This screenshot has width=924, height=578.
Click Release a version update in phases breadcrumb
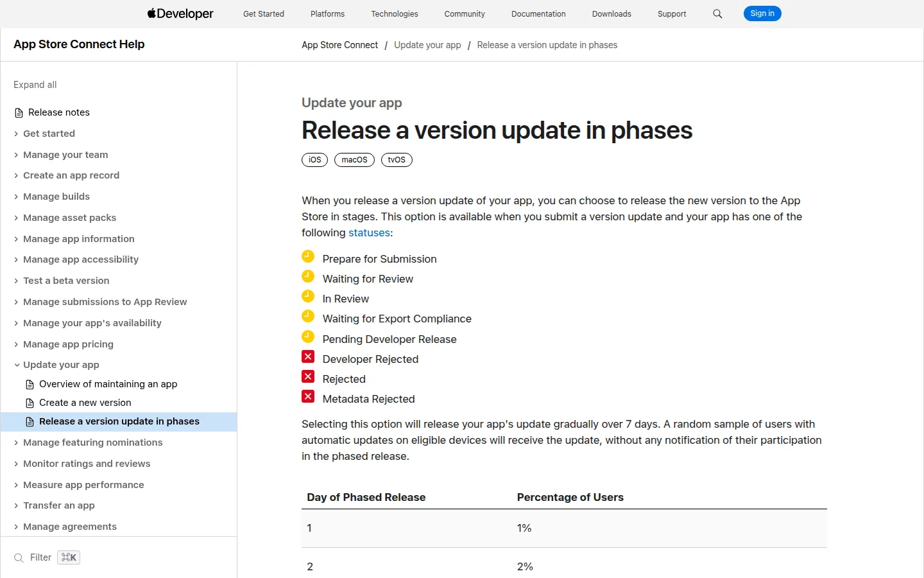point(547,45)
